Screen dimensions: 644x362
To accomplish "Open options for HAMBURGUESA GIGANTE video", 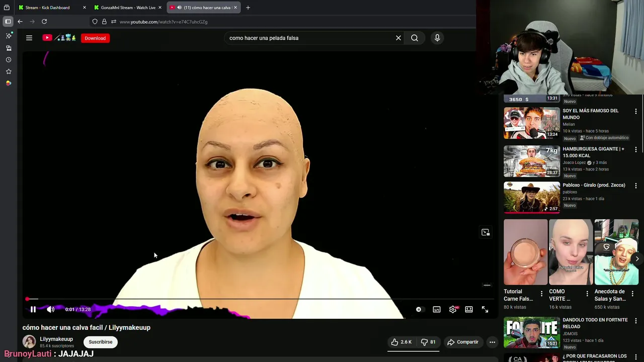I will (x=635, y=149).
